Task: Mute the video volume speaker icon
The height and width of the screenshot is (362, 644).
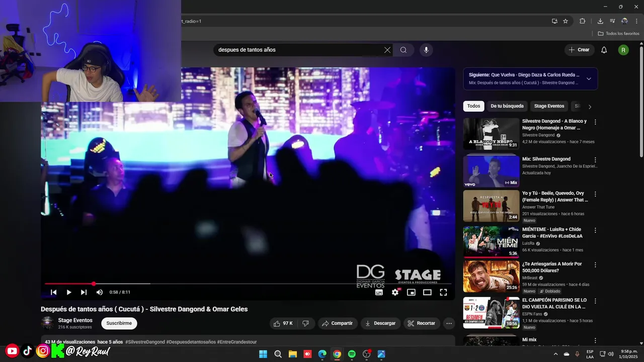Action: click(100, 292)
